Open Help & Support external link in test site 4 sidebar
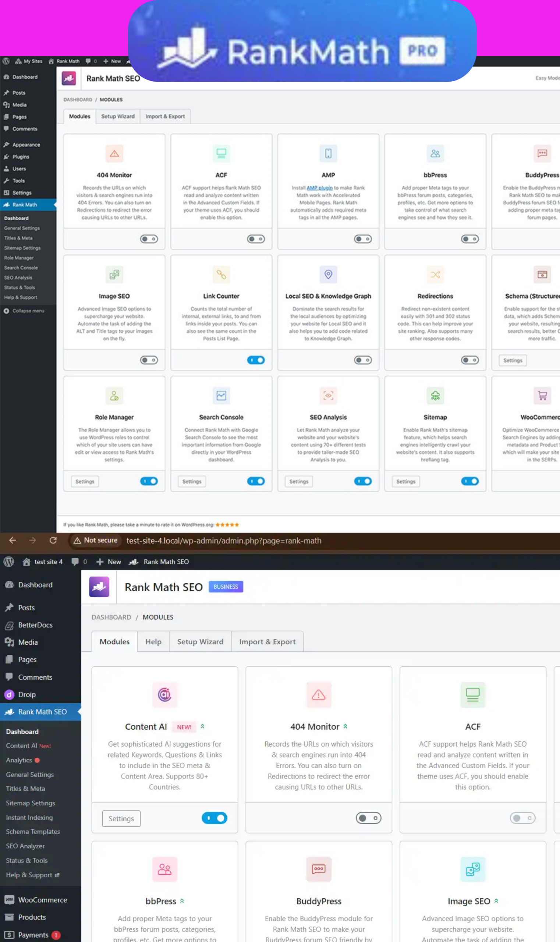This screenshot has height=942, width=560. pos(32,875)
